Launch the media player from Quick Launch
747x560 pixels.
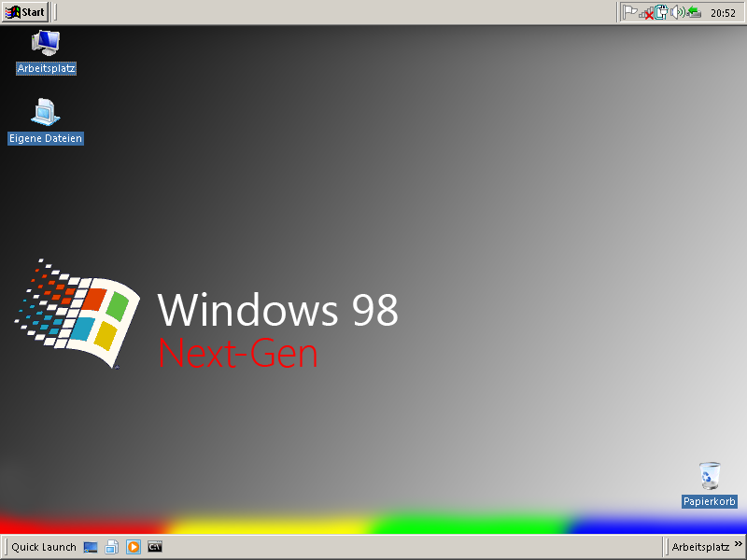[134, 547]
